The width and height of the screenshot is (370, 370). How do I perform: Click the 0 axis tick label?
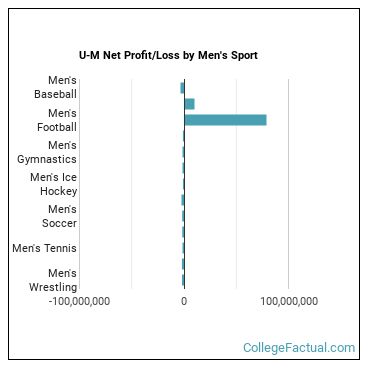[x=184, y=301]
